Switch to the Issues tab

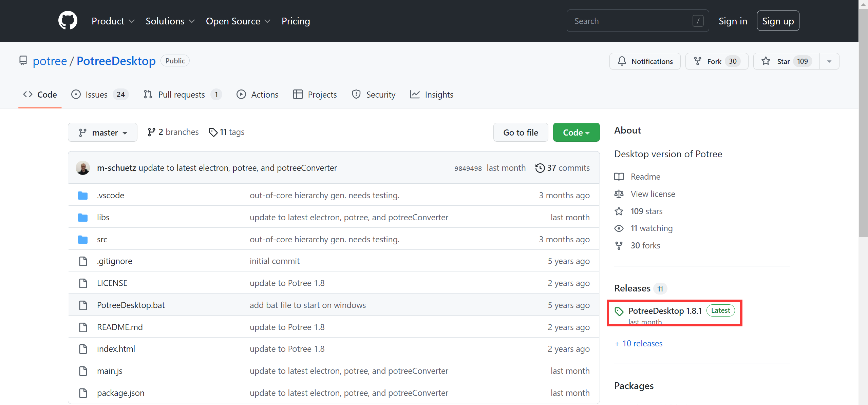pyautogui.click(x=100, y=95)
